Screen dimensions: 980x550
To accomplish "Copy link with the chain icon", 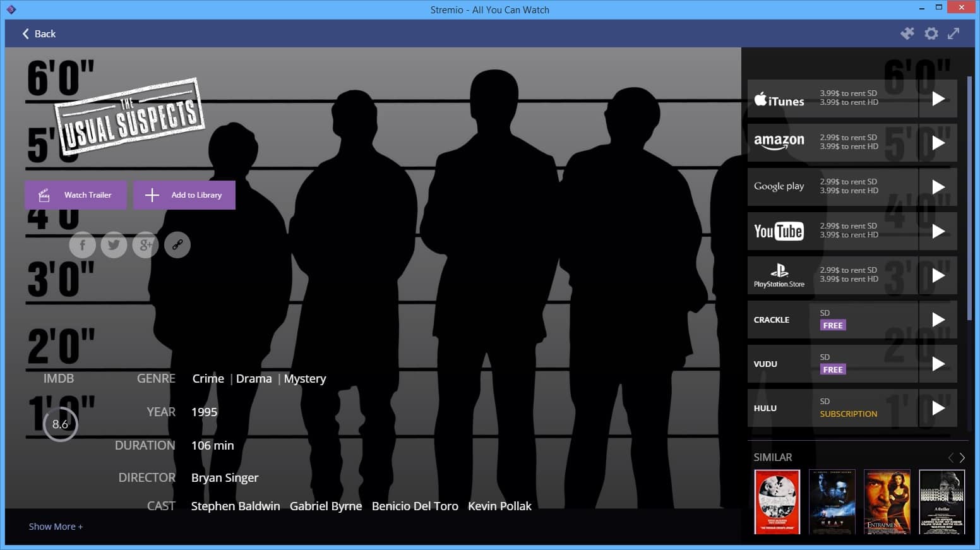I will click(177, 245).
